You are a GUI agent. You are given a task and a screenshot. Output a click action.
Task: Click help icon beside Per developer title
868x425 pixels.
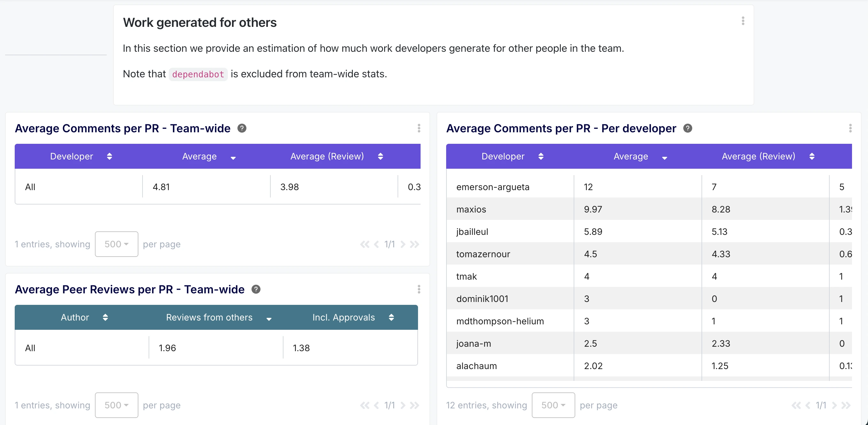tap(687, 128)
